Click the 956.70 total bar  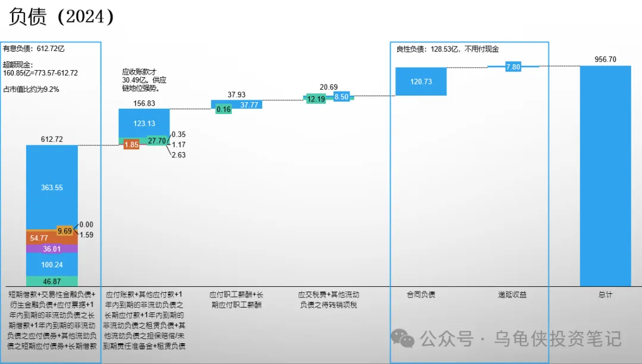(x=606, y=176)
